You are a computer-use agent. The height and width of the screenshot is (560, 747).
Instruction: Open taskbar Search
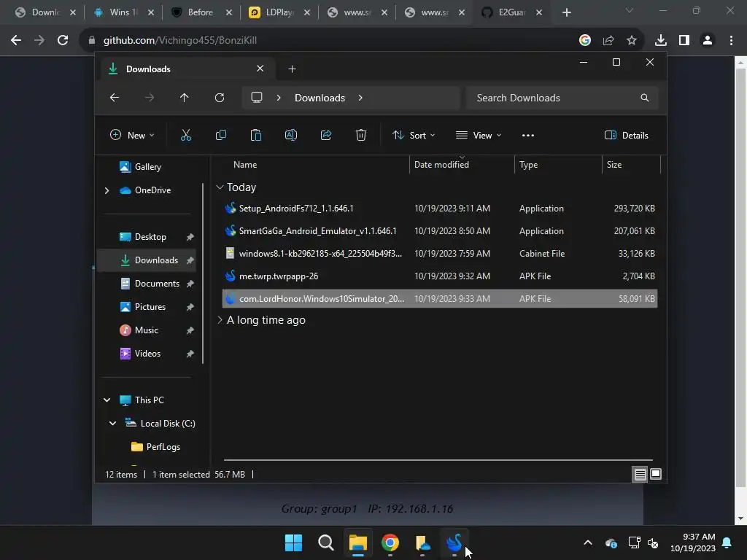coord(326,542)
